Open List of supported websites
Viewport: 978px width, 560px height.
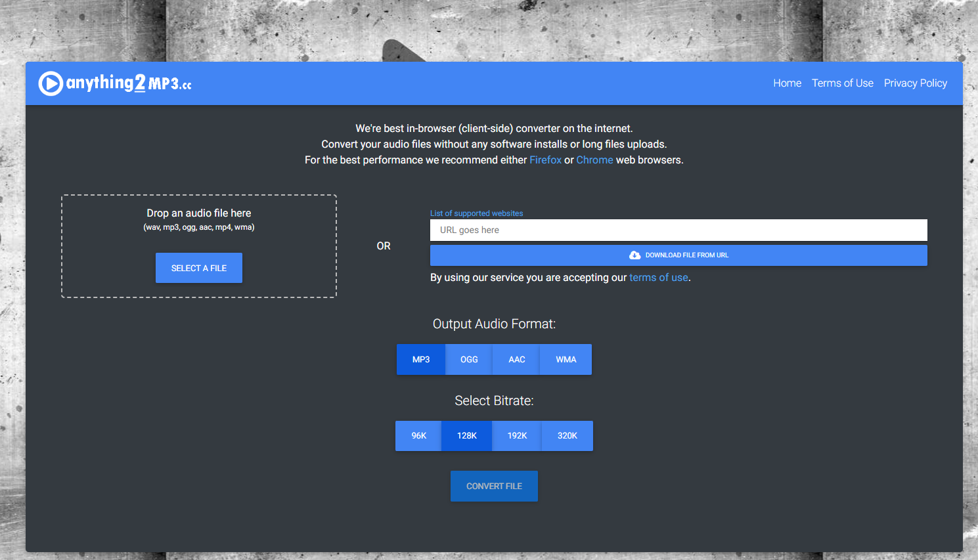pos(477,213)
